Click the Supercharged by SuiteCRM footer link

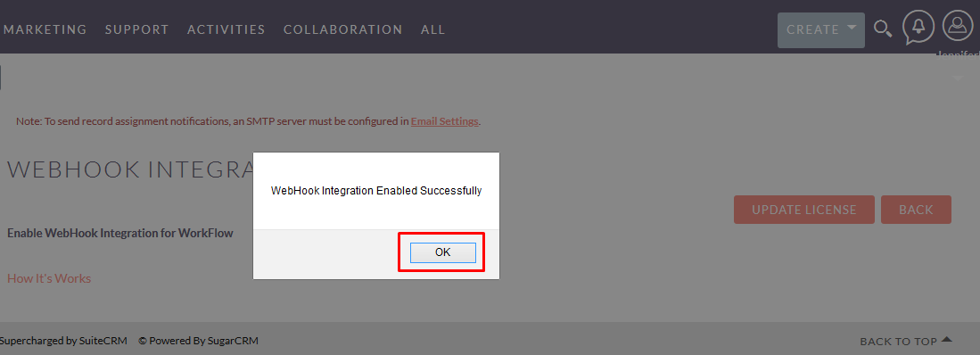(63, 341)
